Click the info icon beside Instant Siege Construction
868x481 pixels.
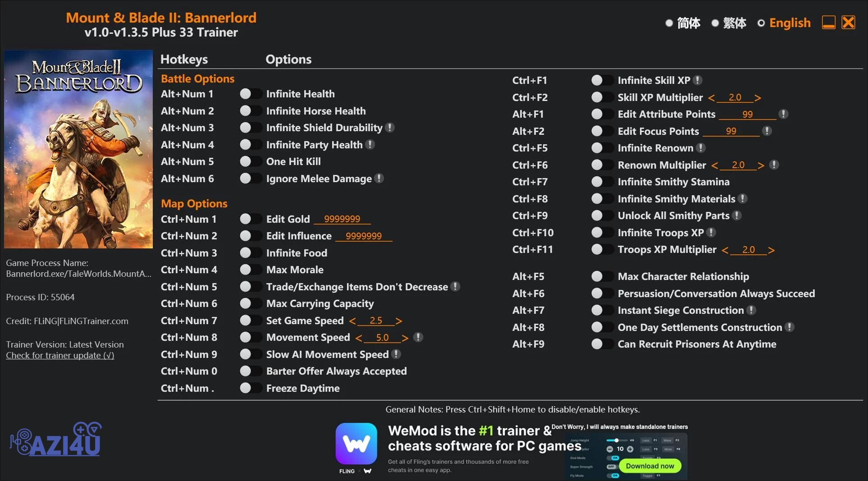click(751, 310)
